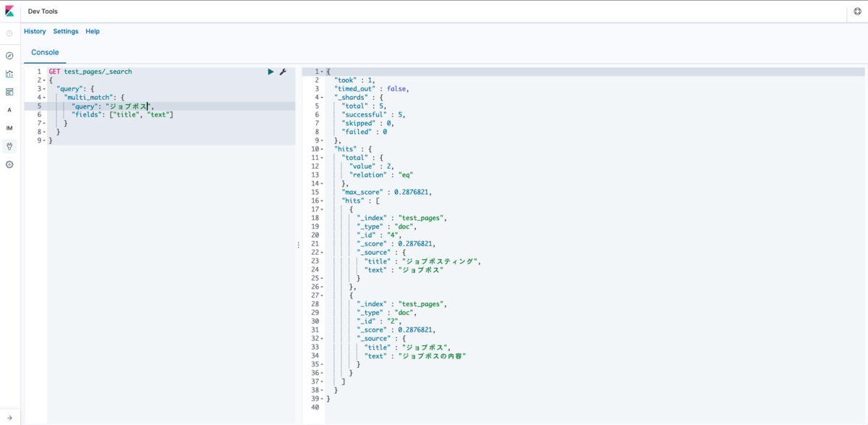Click the 'IM' sidebar item
The width and height of the screenshot is (868, 425).
tap(9, 128)
